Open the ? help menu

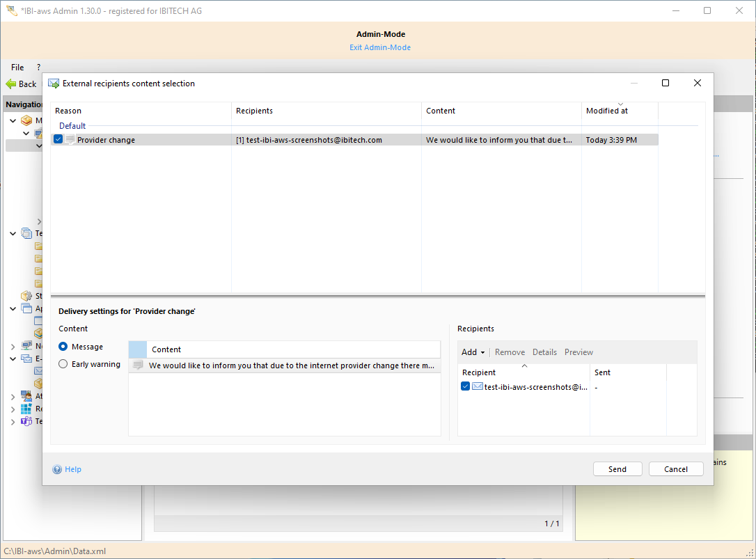tap(38, 68)
